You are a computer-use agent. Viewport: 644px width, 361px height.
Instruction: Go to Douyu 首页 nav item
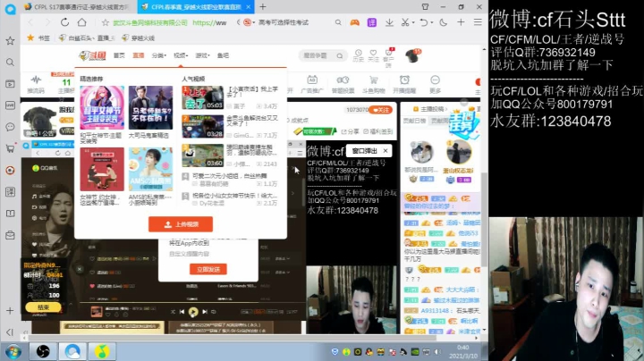(119, 55)
